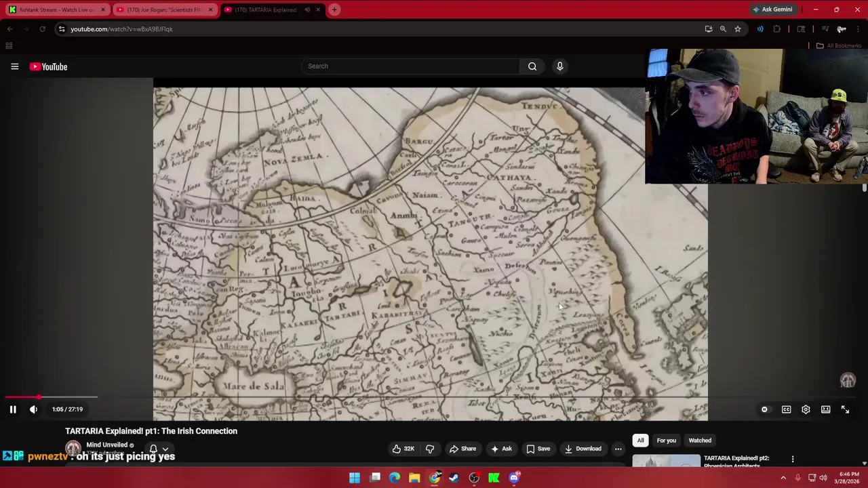Image resolution: width=868 pixels, height=488 pixels.
Task: Turn on closed captions (CC)
Action: tap(786, 409)
